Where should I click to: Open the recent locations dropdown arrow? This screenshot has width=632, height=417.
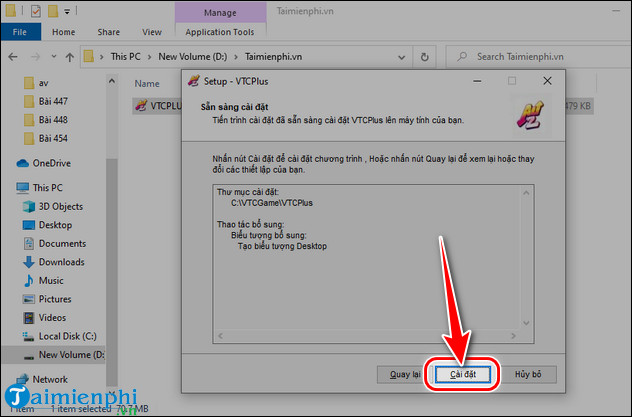point(54,57)
